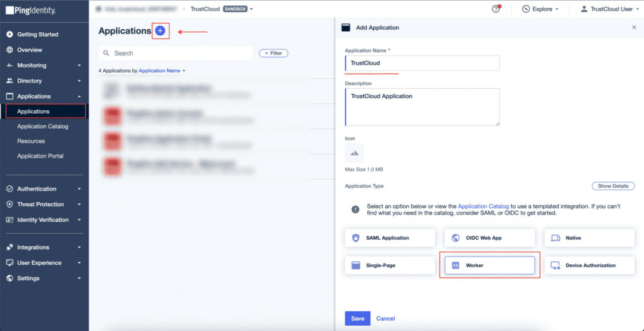Viewport: 644px width, 331px height.
Task: Click the Getting Started play icon
Action: (10, 35)
